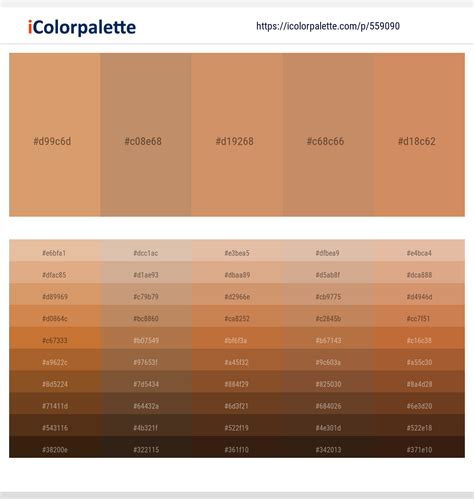Choose the #4e301d dark shade cell
Image resolution: width=474 pixels, height=499 pixels.
coord(328,425)
